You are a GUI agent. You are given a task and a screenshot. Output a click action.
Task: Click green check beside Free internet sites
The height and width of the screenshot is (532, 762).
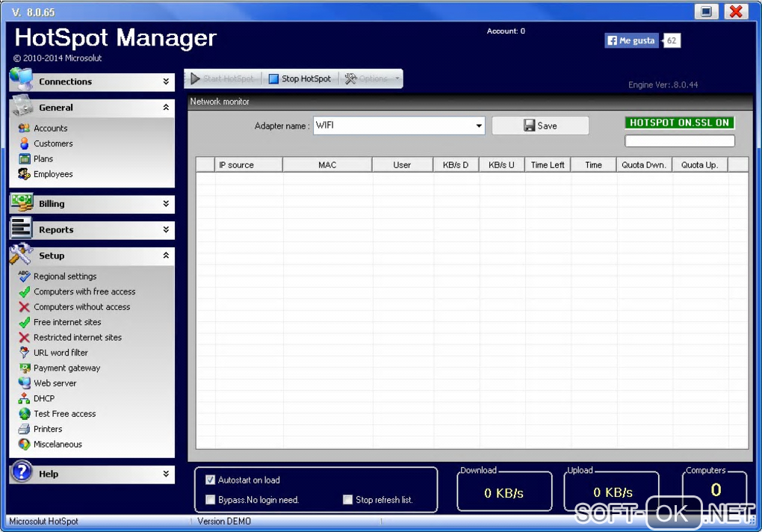(x=25, y=322)
